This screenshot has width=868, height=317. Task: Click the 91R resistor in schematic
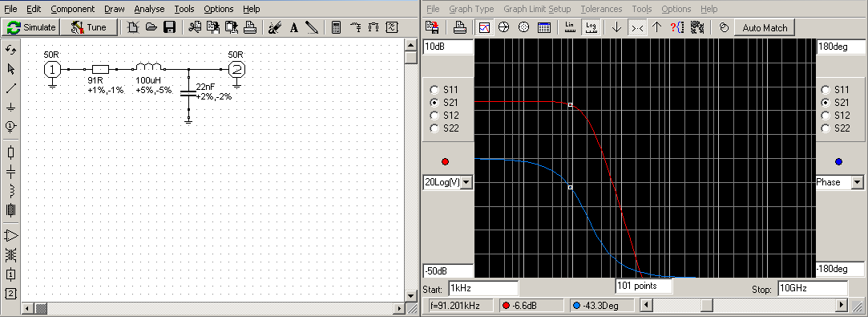coord(100,69)
